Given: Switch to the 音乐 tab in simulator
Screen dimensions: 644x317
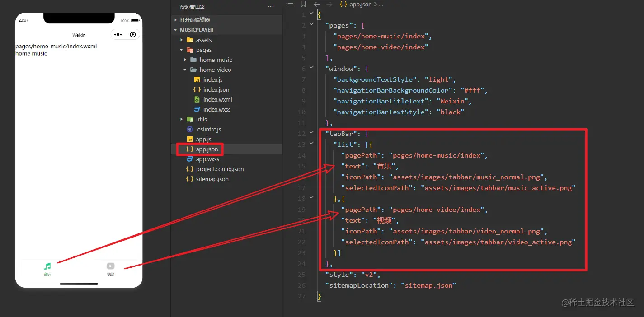Looking at the screenshot, I should (47, 269).
